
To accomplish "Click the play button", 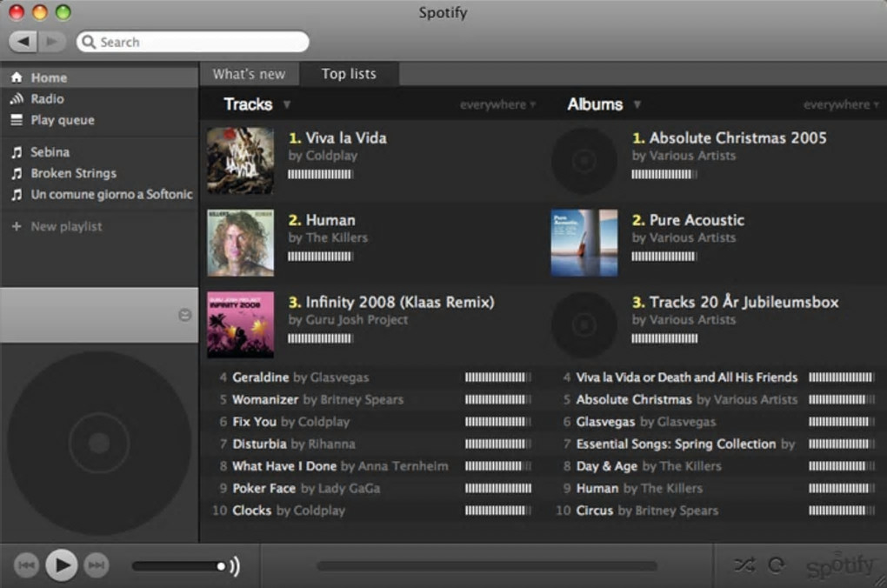I will 61,565.
